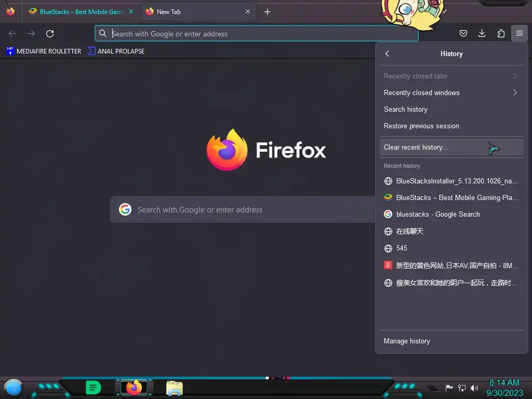Open Firefox application menu hamburger
532x399 pixels.
click(x=519, y=33)
